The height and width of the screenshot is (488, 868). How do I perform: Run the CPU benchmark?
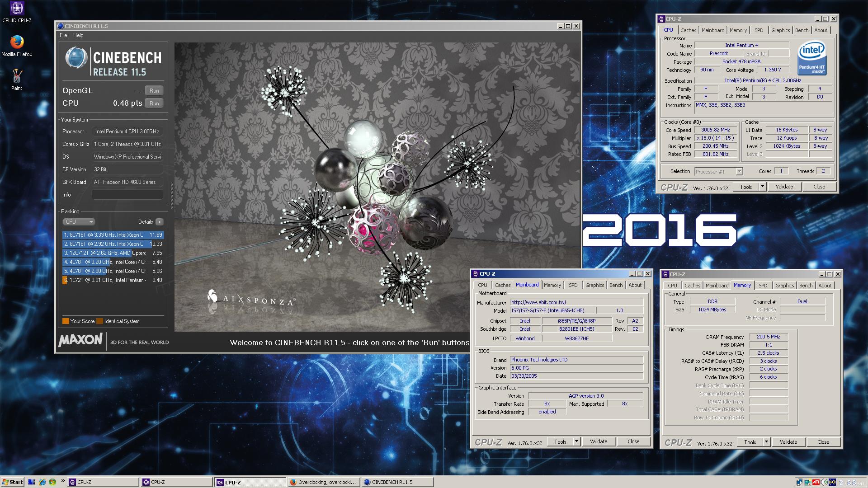pos(154,103)
